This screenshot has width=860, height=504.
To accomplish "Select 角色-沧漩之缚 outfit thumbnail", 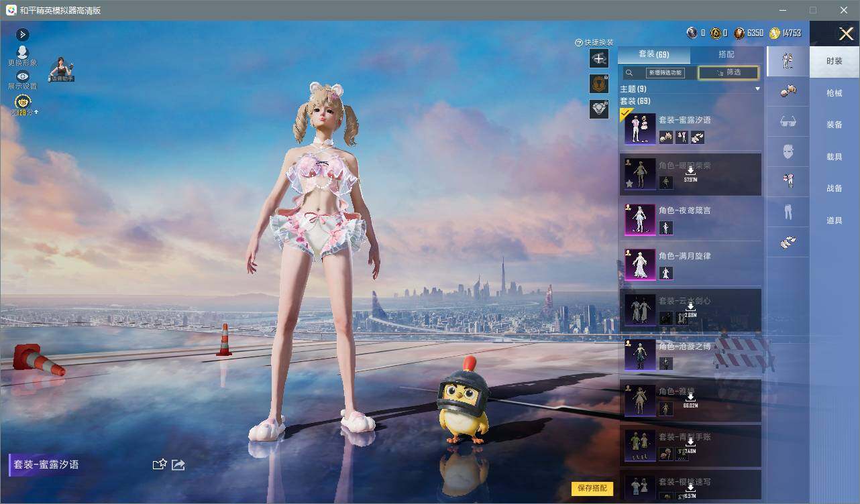I will pos(640,355).
